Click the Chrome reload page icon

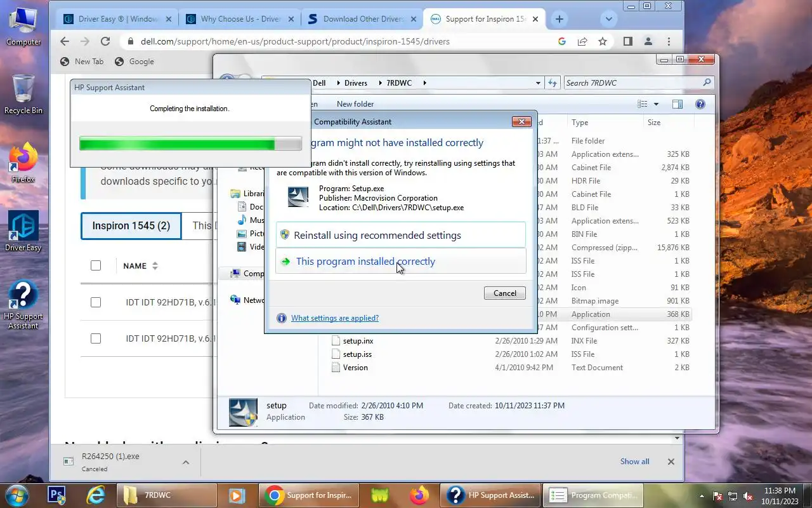[x=105, y=41]
